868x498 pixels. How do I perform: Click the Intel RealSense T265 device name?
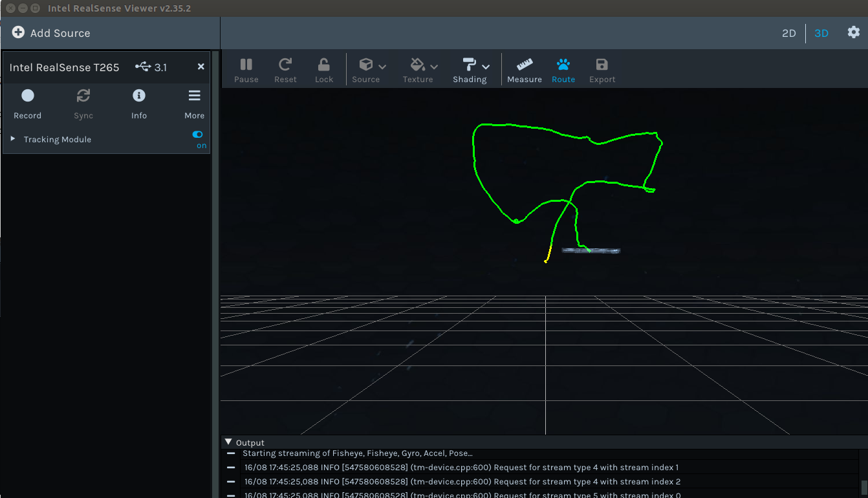tap(64, 67)
